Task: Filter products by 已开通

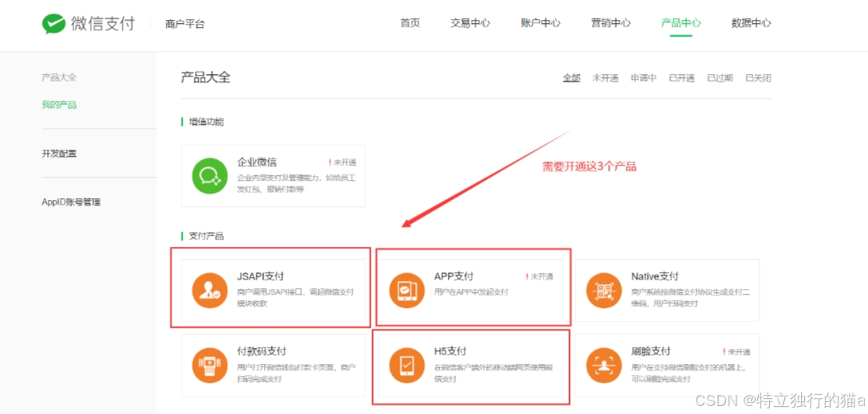Action: 681,78
